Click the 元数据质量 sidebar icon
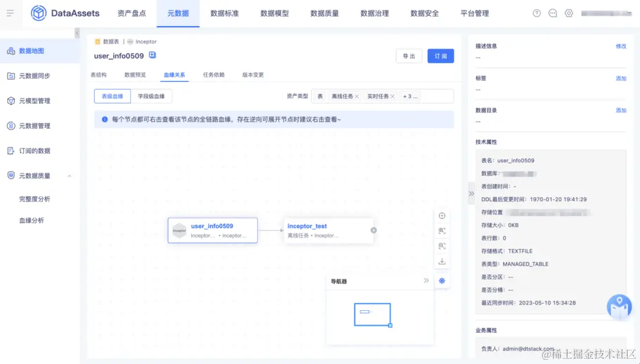Image resolution: width=640 pixels, height=364 pixels. click(x=11, y=176)
